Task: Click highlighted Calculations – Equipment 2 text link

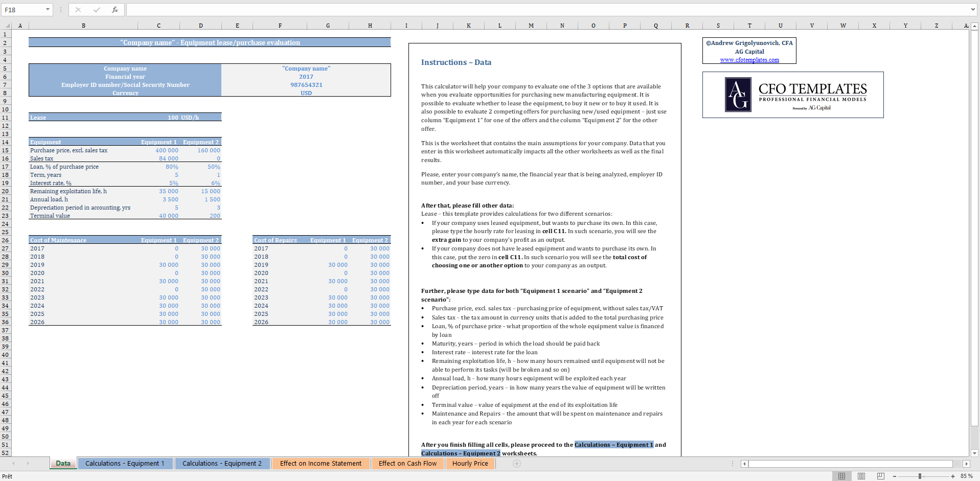Action: (461, 453)
